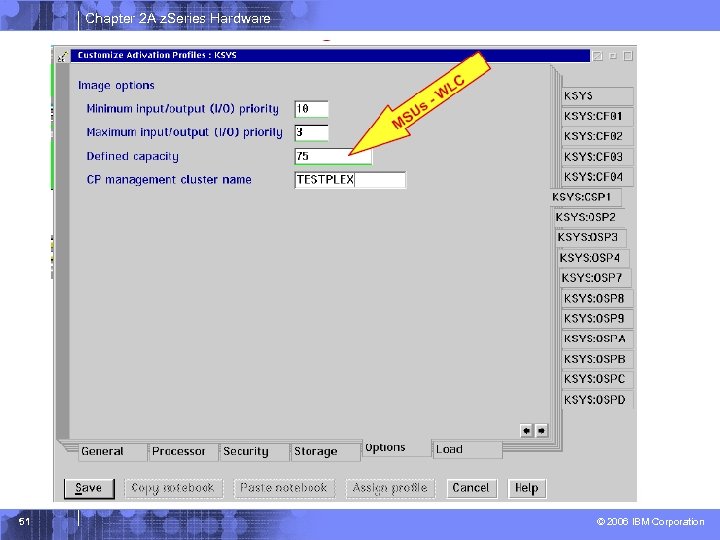The width and height of the screenshot is (720, 540).
Task: Select the KSYS:OSP1 profile tab
Action: coord(586,197)
